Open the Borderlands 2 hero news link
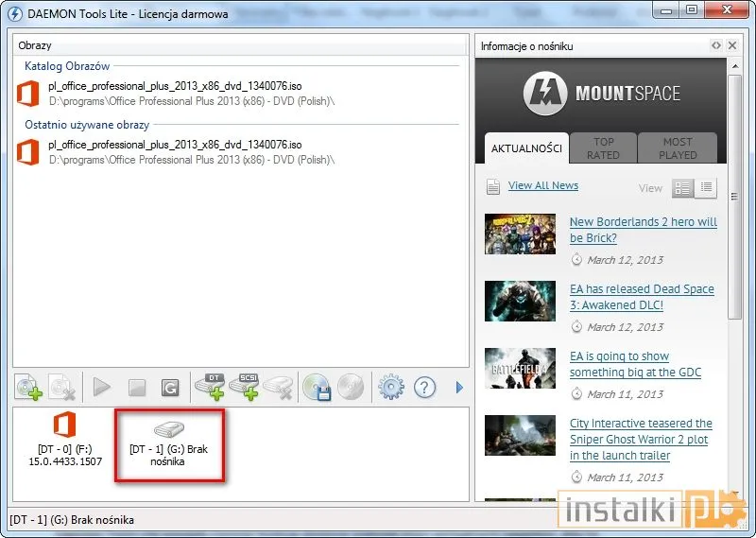Viewport: 756px width, 538px height. click(x=643, y=230)
